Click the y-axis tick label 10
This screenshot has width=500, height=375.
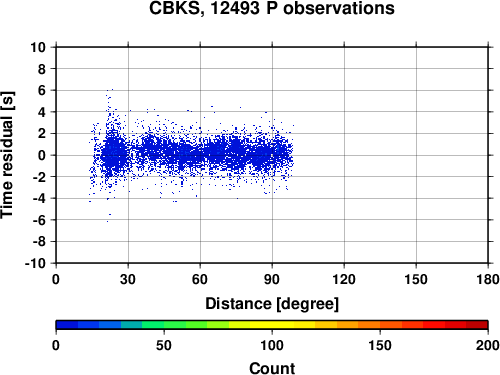[38, 47]
